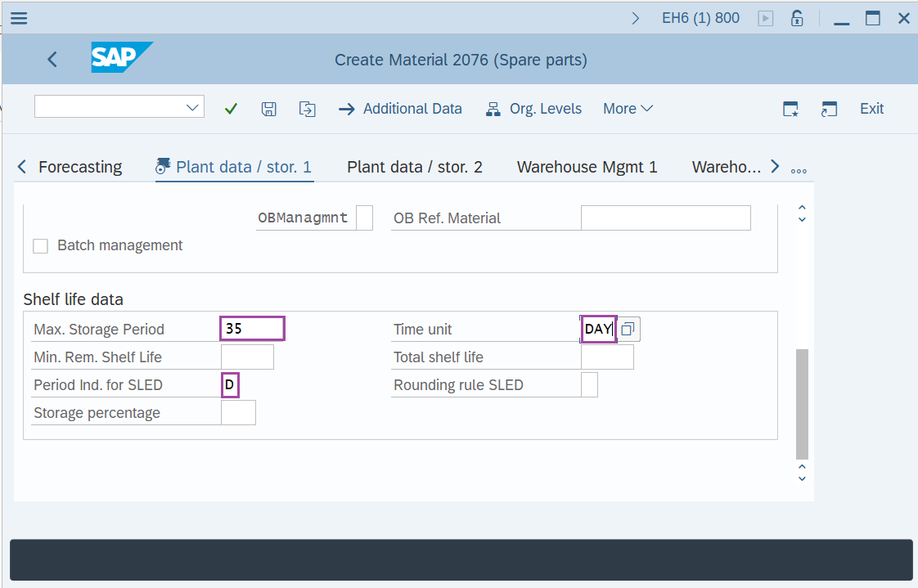
Task: Expand the More menu
Action: click(x=628, y=109)
